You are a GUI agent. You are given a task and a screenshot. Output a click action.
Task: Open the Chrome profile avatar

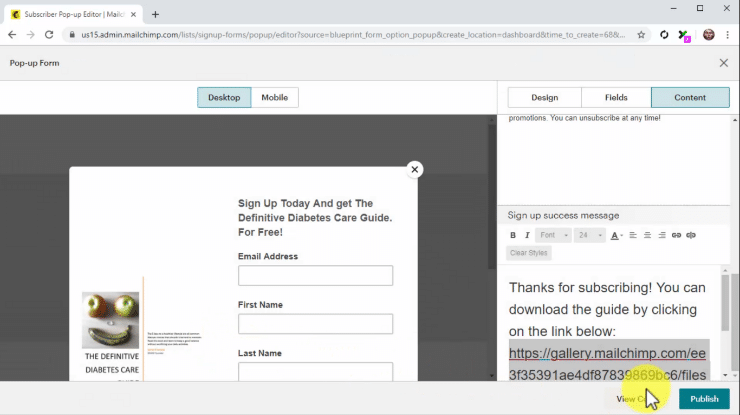tap(708, 34)
